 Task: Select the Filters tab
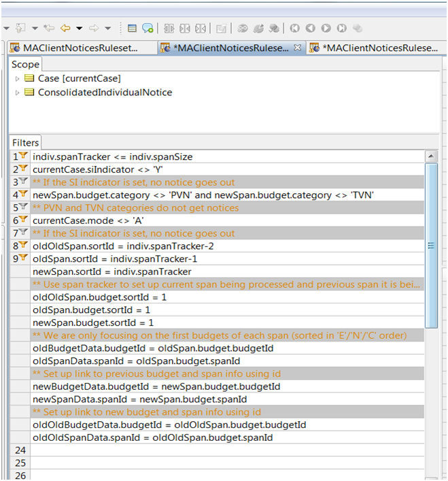pyautogui.click(x=25, y=143)
